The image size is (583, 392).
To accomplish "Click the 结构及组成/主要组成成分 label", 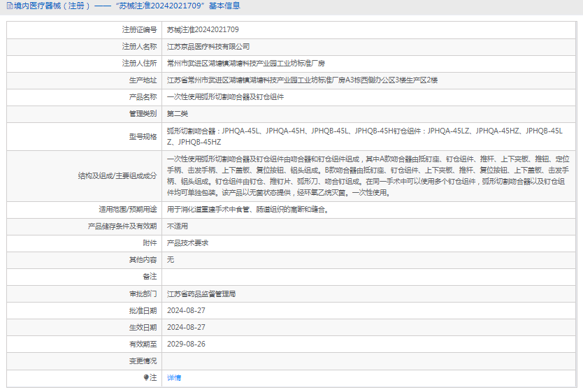I will pos(117,176).
